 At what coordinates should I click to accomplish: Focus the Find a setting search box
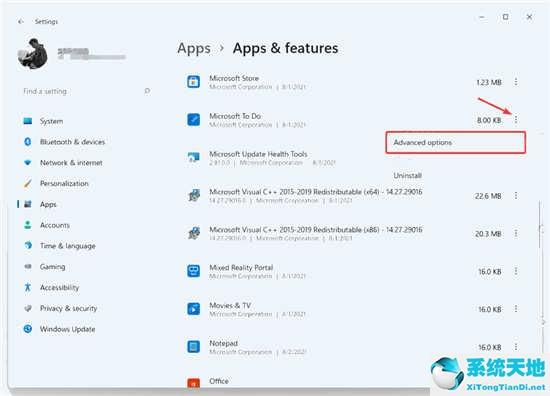[x=86, y=91]
